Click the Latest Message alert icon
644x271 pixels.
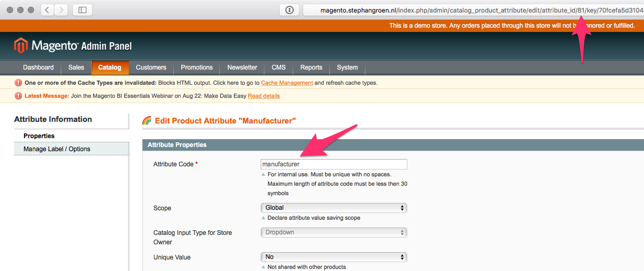coord(18,96)
